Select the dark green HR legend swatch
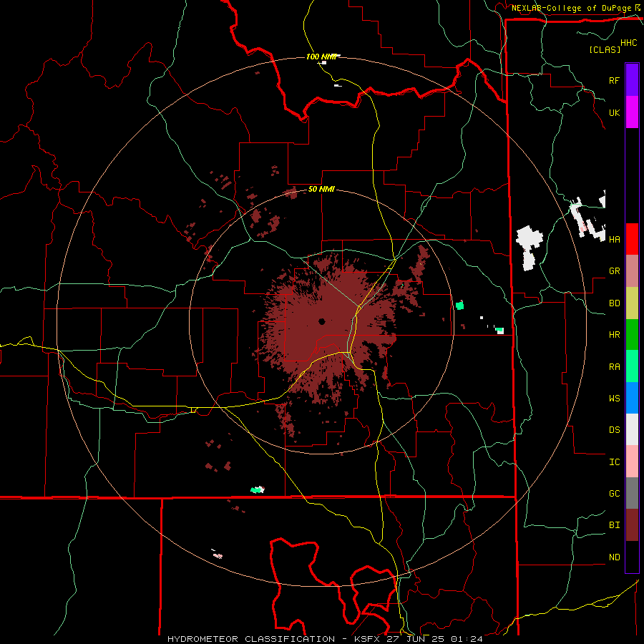The image size is (644, 644). pos(632,335)
